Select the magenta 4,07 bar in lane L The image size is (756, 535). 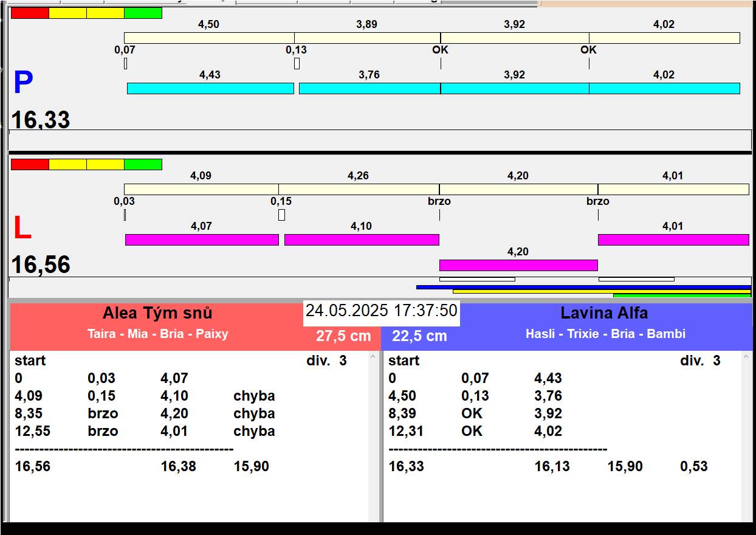[202, 240]
